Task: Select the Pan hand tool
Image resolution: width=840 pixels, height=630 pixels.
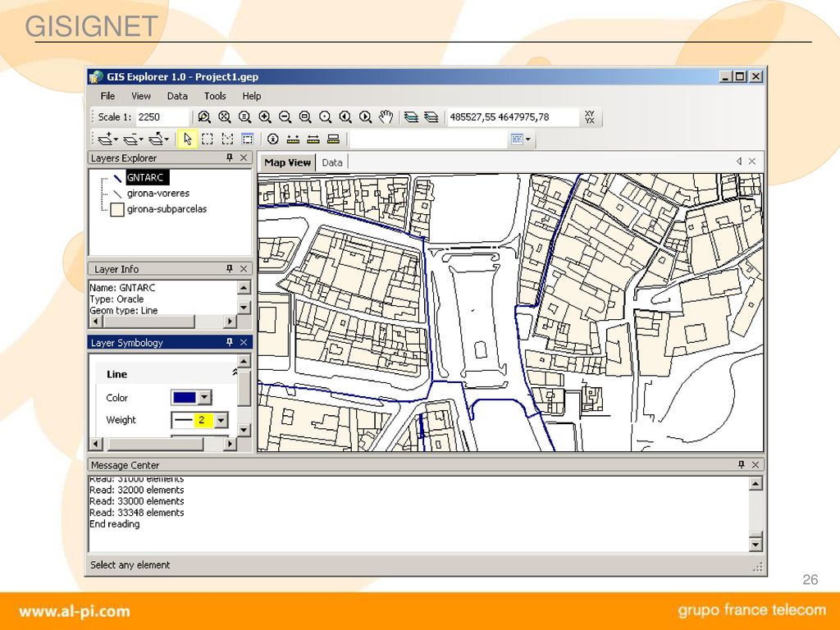Action: click(x=386, y=116)
